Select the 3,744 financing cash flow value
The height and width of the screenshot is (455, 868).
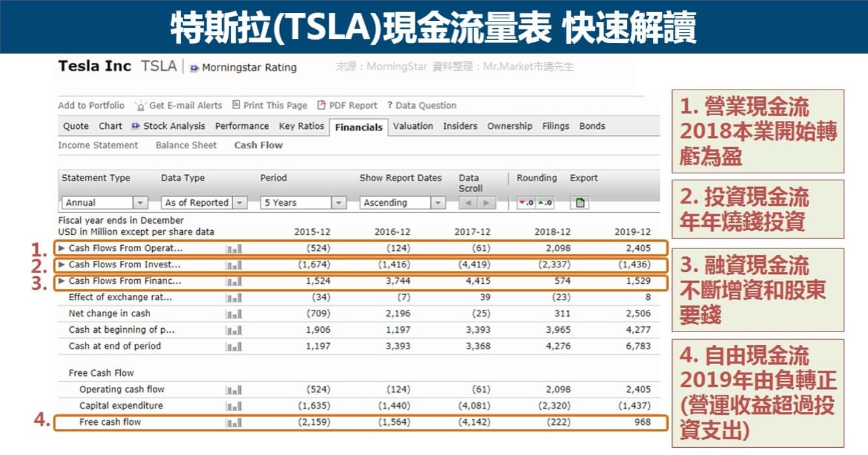point(398,281)
